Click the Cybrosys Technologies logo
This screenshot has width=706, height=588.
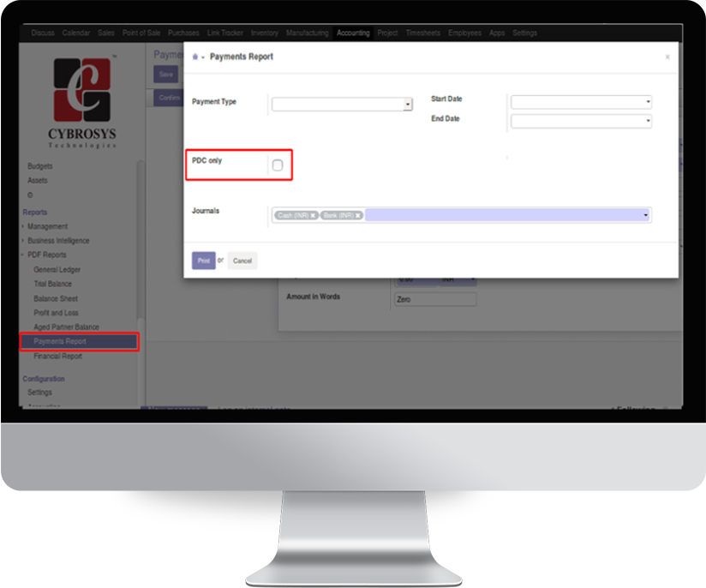82,102
